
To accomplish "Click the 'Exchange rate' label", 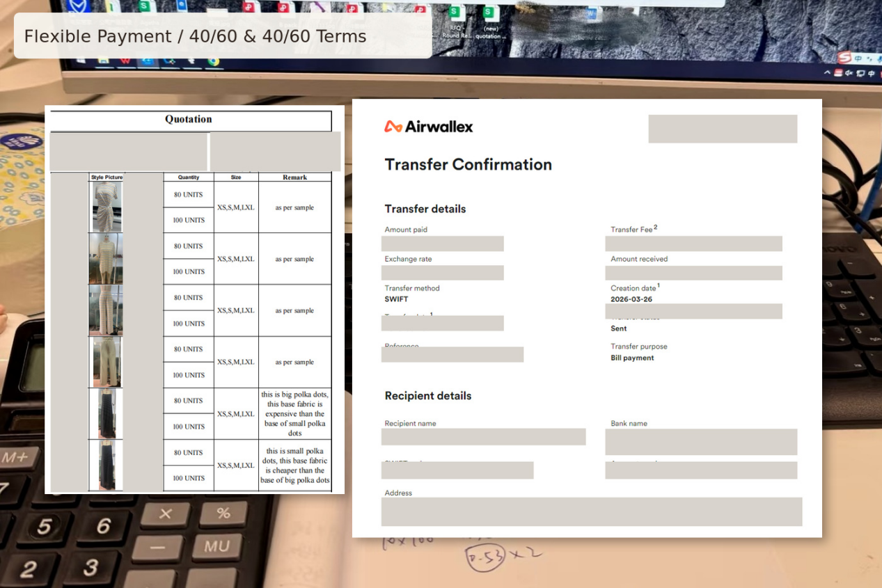I will [x=408, y=259].
